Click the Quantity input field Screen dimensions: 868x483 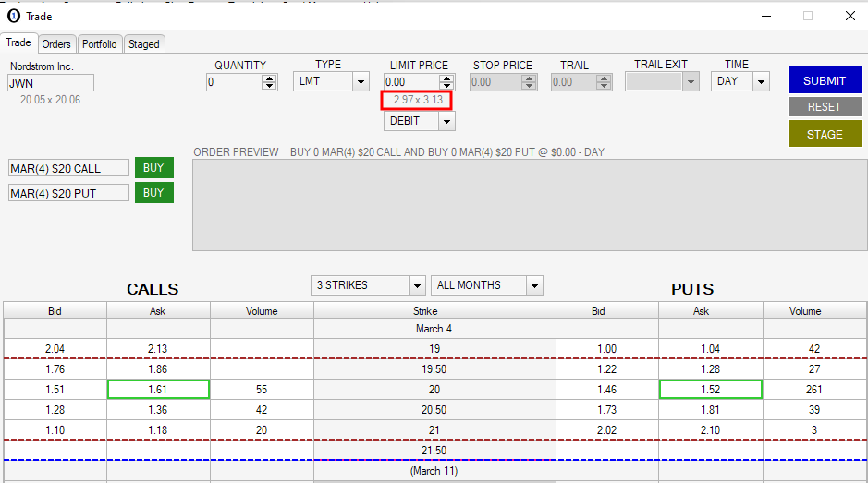[x=234, y=82]
